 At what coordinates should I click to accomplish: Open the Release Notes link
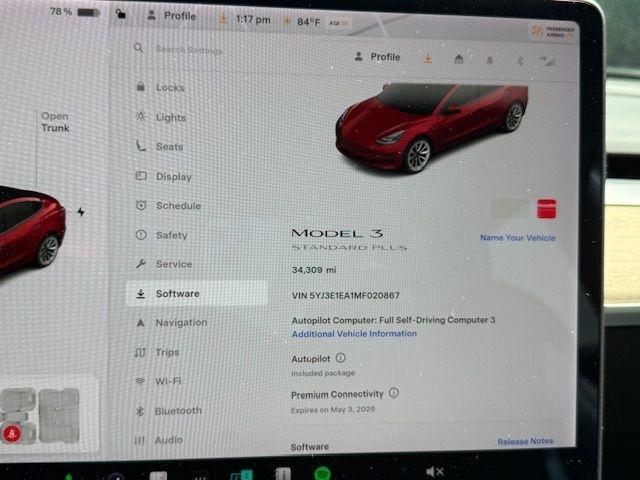point(525,442)
